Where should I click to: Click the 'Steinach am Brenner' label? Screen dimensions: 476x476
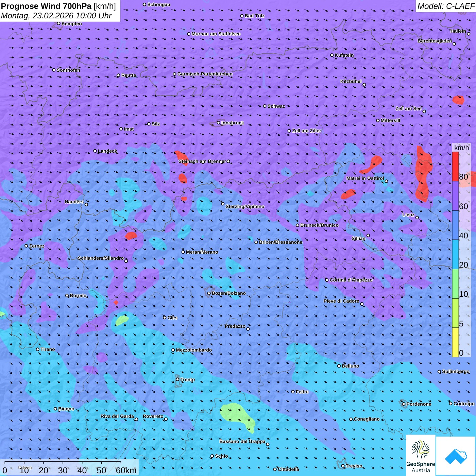click(202, 161)
